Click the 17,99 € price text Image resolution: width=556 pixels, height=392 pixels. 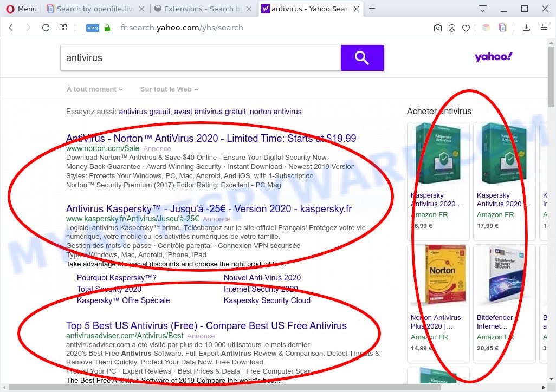click(x=488, y=226)
